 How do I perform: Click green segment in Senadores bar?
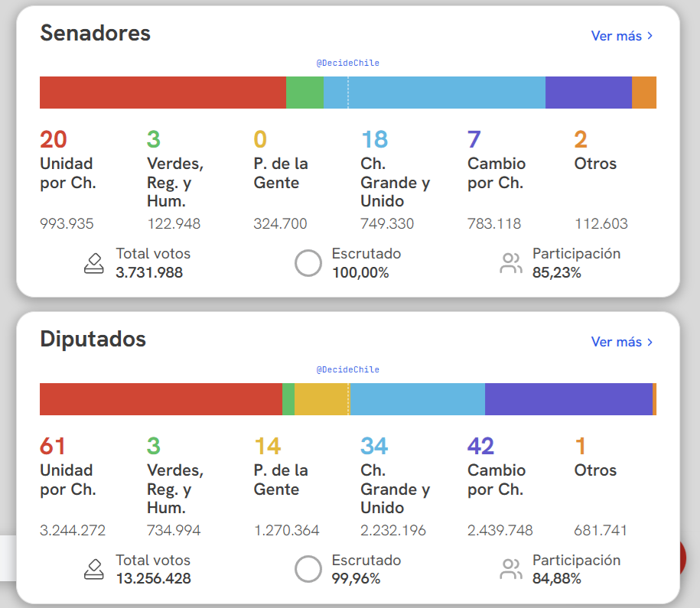304,93
